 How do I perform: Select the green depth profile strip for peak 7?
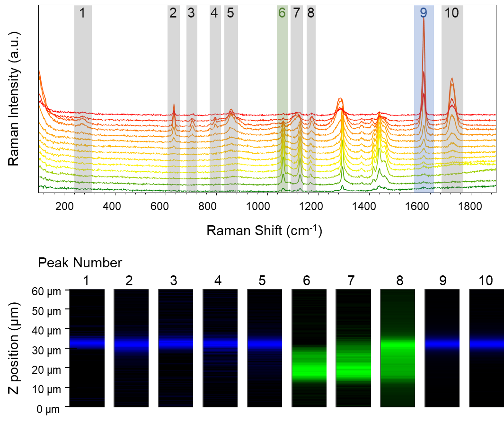click(x=353, y=348)
